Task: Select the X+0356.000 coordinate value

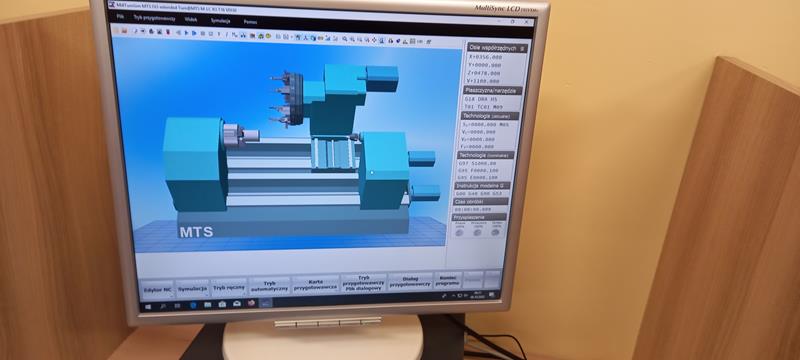Action: tap(485, 57)
